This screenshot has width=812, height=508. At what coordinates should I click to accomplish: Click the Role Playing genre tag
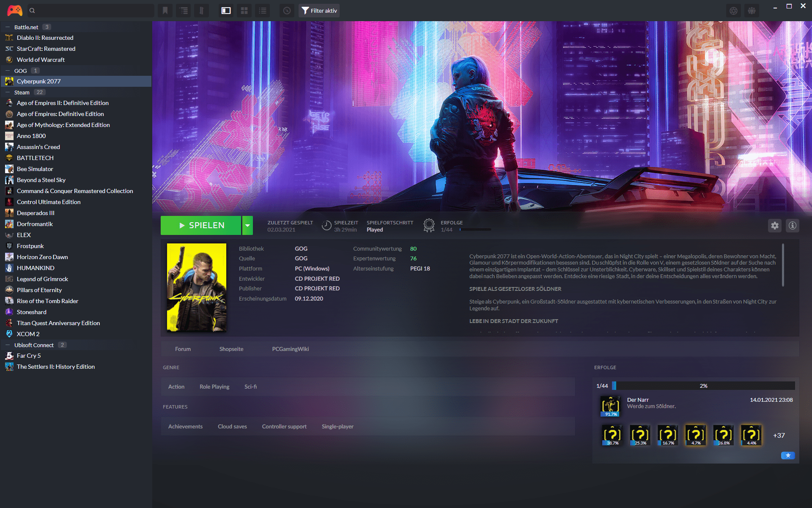(x=214, y=387)
